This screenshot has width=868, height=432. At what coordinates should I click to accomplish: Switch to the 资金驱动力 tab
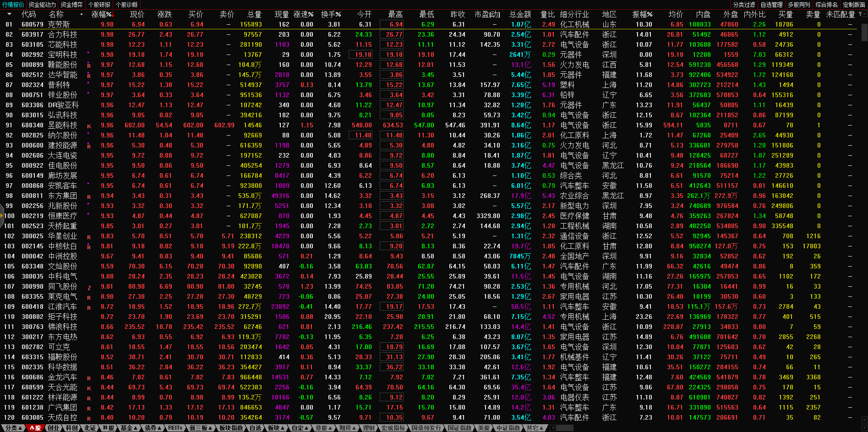[42, 5]
